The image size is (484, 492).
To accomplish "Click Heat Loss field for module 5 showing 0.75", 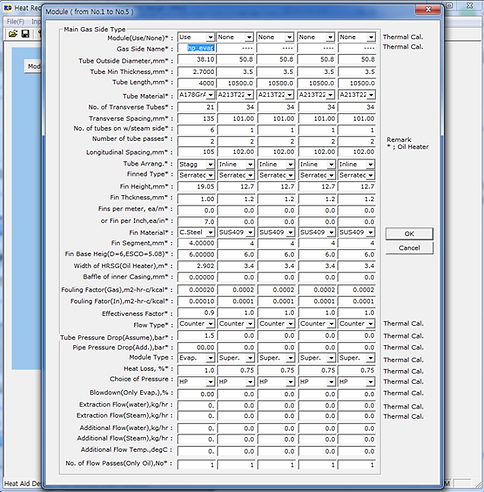I will point(357,370).
